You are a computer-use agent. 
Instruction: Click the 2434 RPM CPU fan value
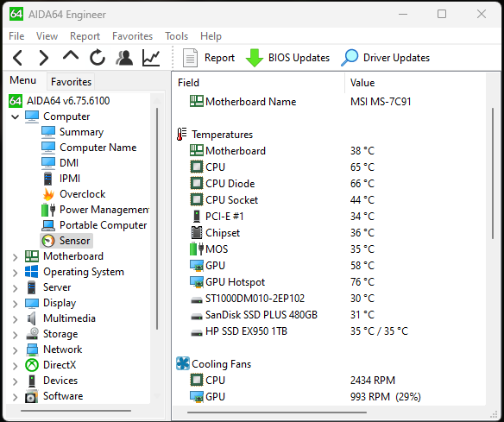pyautogui.click(x=373, y=381)
